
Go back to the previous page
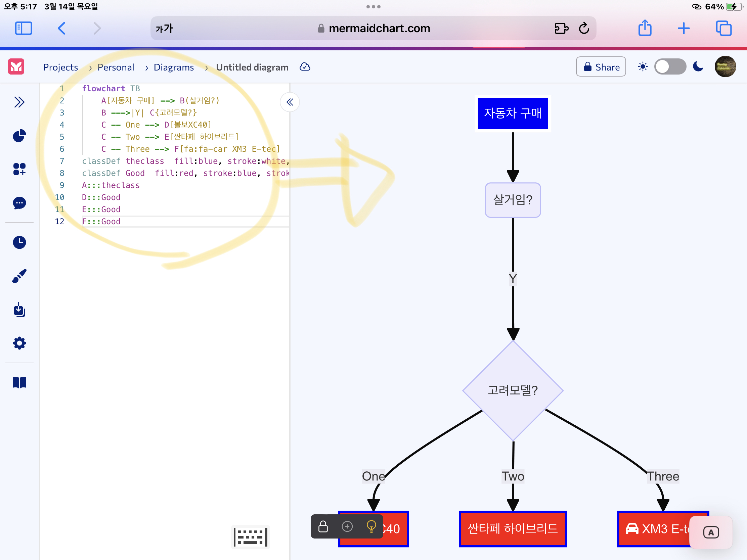[61, 28]
